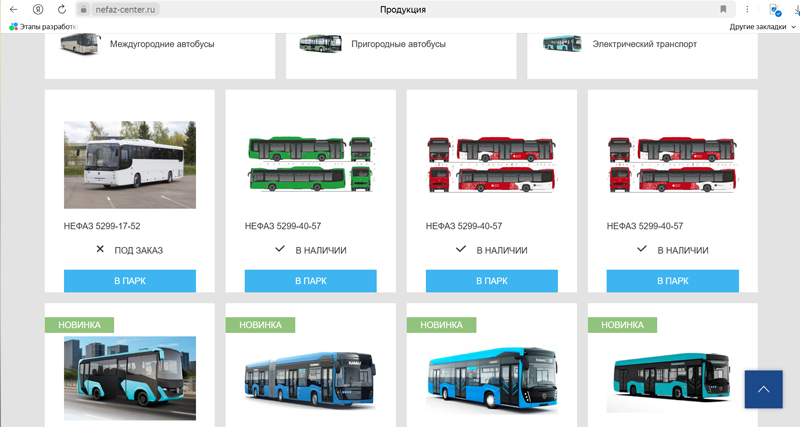Expand 'Другие закладки' bookmarks folder
Viewport: 800px width, 427px height.
pyautogui.click(x=762, y=27)
